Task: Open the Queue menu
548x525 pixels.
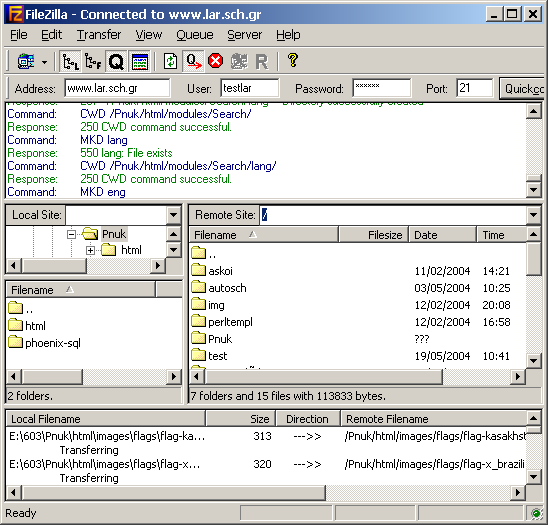Action: pos(195,35)
